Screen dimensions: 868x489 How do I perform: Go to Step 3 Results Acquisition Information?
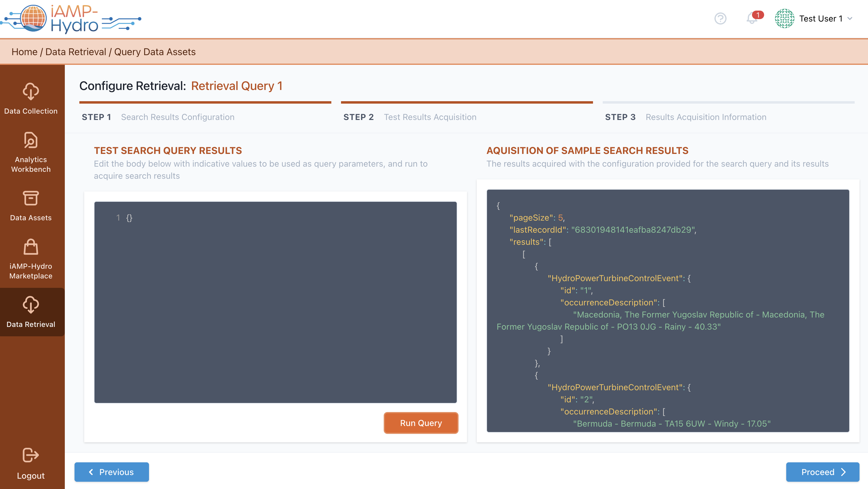706,117
